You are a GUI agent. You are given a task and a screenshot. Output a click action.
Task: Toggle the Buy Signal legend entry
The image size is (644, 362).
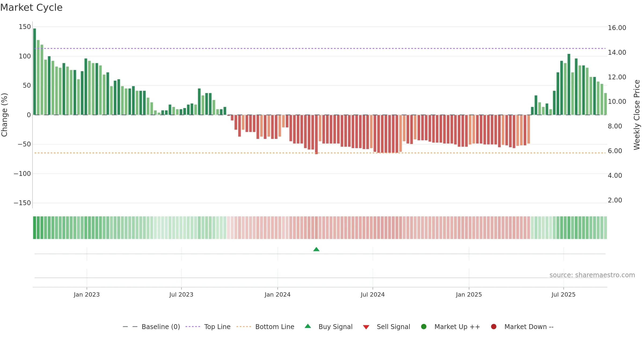pyautogui.click(x=329, y=327)
